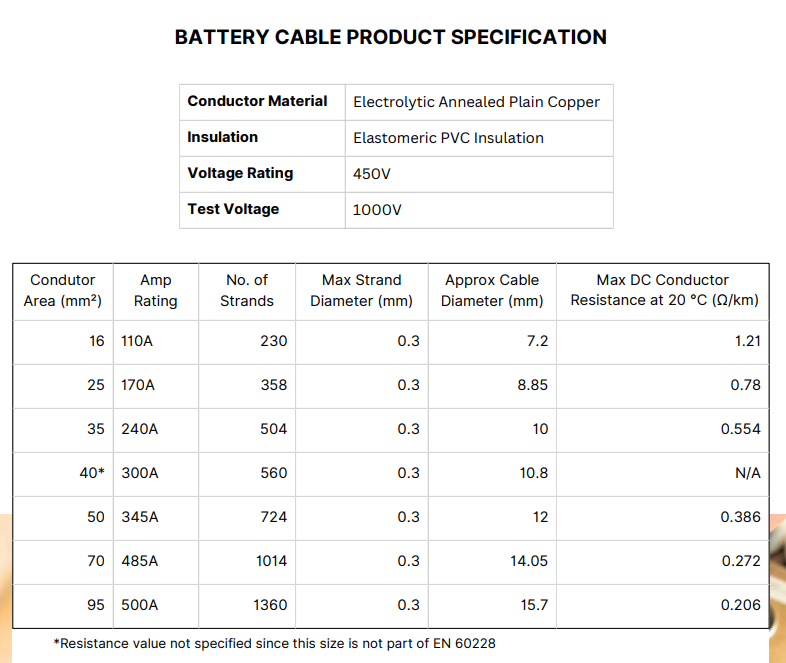The height and width of the screenshot is (663, 786).
Task: Click the 110A amp rating cell
Action: 156,342
